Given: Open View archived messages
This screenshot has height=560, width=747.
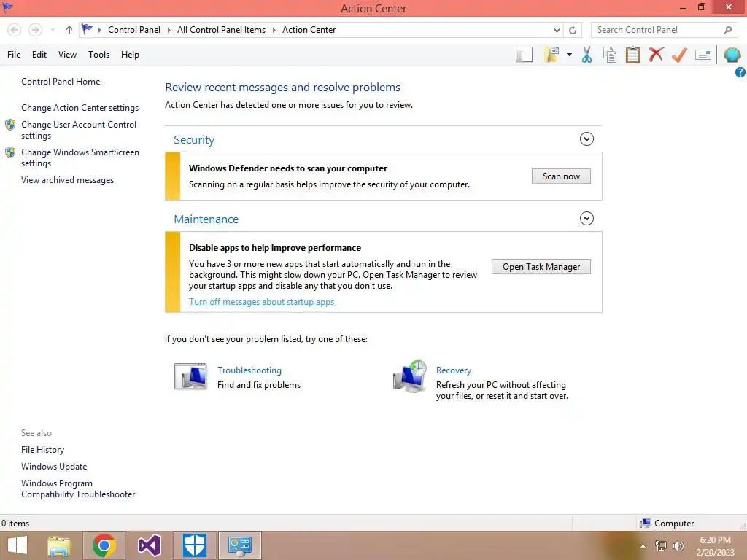Looking at the screenshot, I should tap(68, 180).
